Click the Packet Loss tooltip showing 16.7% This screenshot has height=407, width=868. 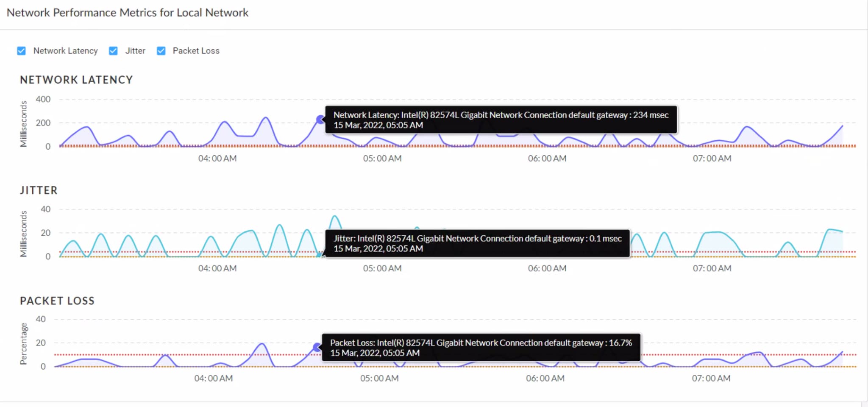pos(481,348)
